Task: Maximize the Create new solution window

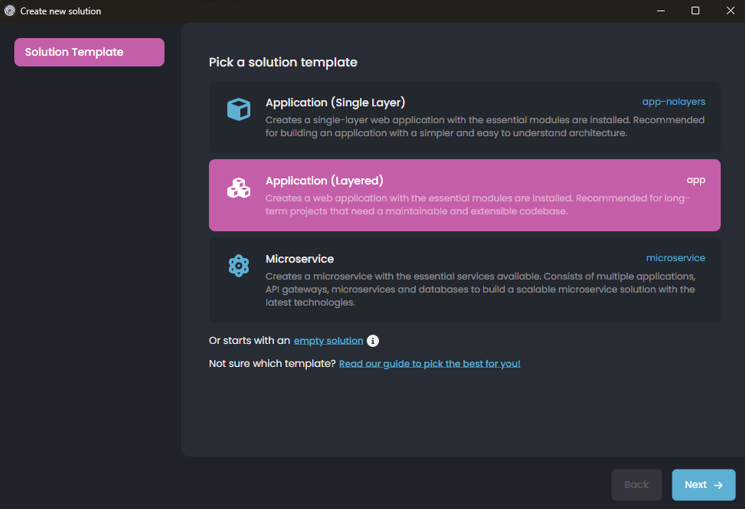Action: coord(695,11)
